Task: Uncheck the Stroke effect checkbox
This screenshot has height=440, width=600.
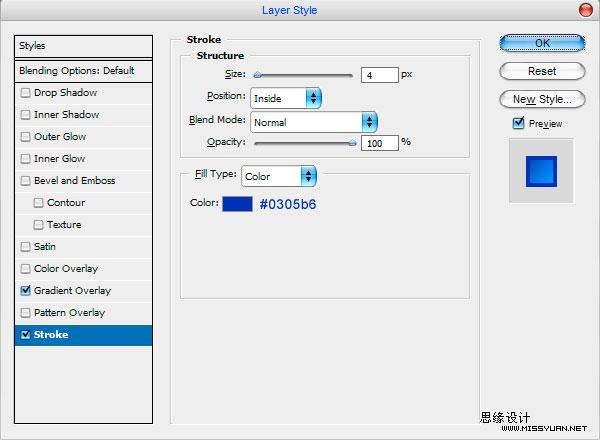Action: coord(25,335)
